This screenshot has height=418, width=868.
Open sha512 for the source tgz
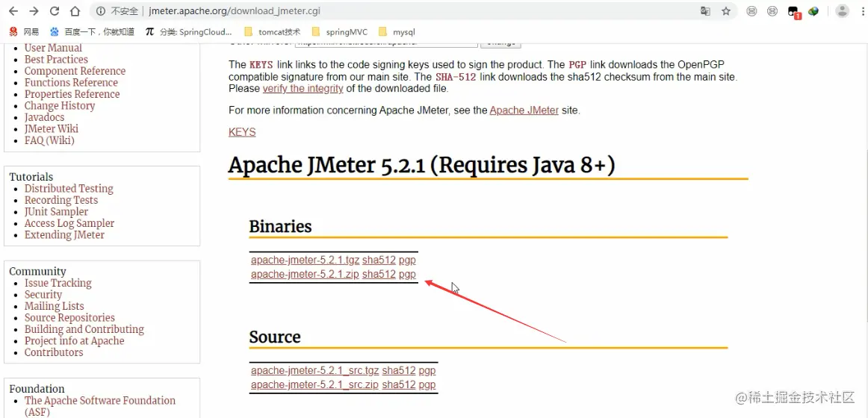(399, 371)
